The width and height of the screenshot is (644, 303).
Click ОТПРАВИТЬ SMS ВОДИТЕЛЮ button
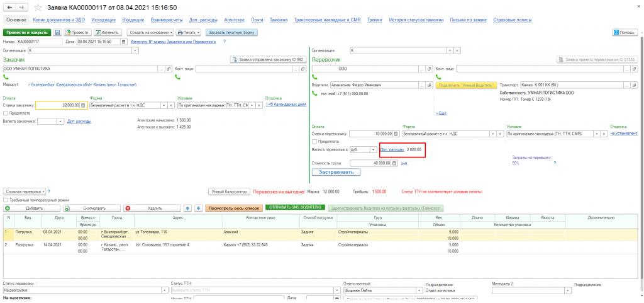point(296,208)
